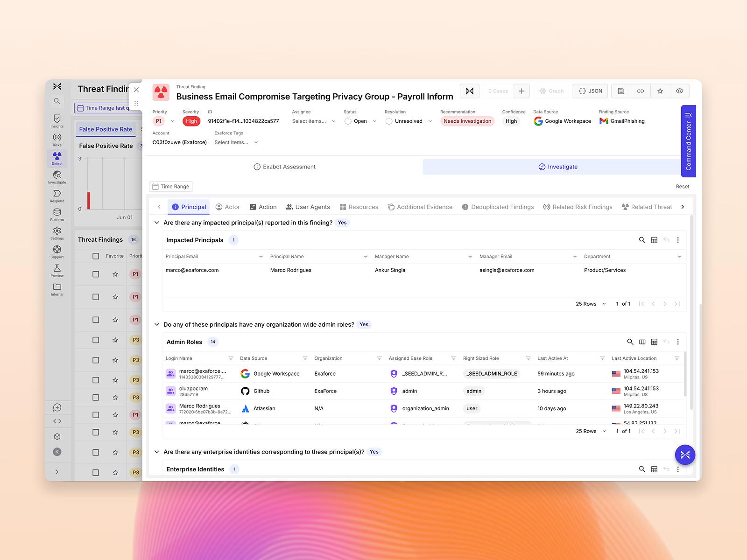This screenshot has width=747, height=560.
Task: Add a new case with plus icon
Action: tap(521, 91)
